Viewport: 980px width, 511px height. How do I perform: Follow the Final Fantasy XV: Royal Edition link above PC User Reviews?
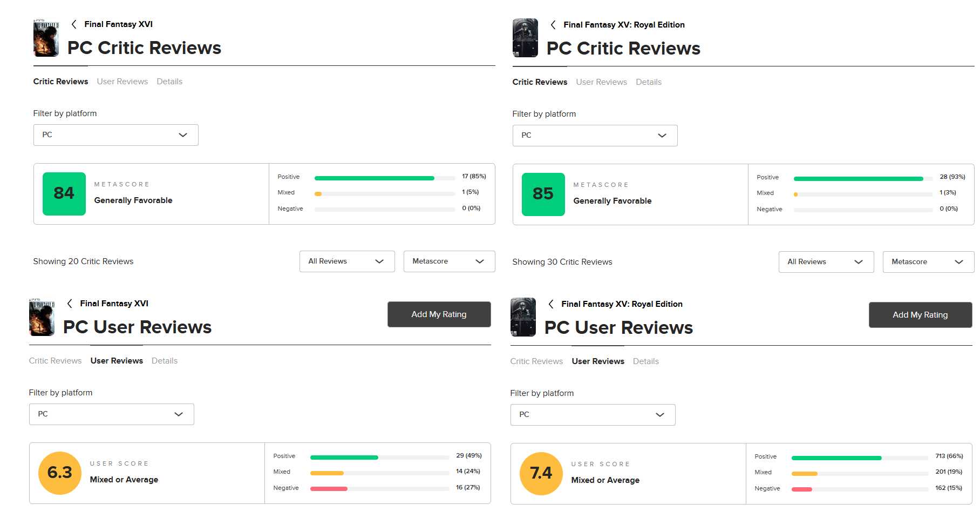(622, 304)
